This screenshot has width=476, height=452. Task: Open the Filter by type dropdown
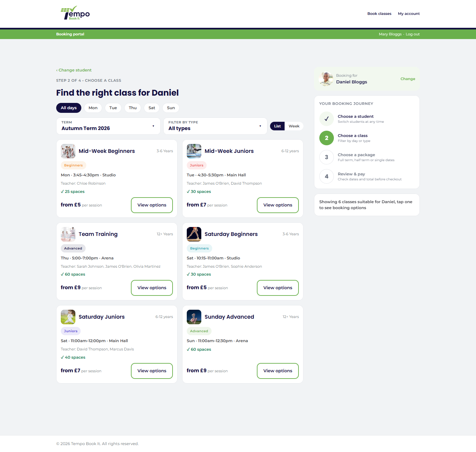[215, 126]
